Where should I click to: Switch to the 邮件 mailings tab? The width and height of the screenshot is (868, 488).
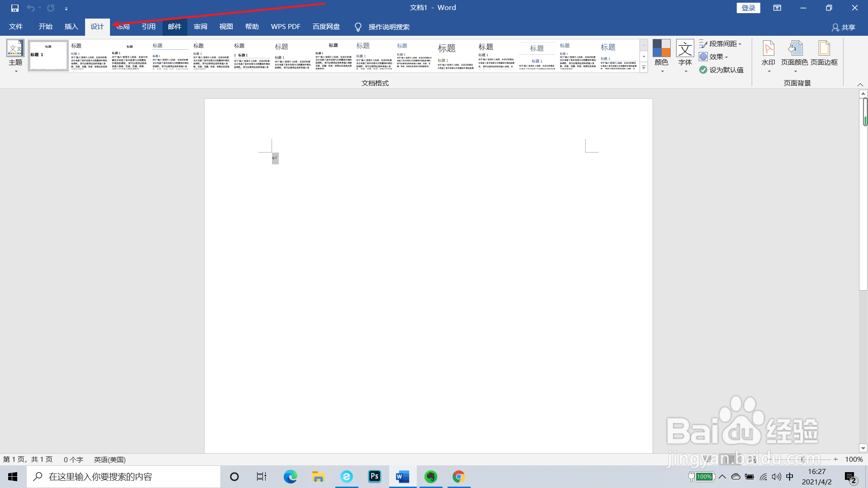175,27
